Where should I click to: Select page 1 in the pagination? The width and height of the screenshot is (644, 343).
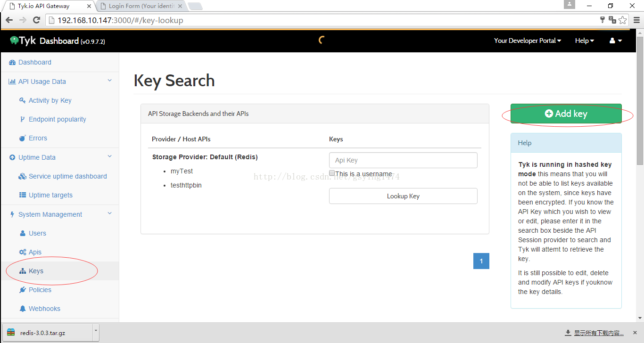481,261
